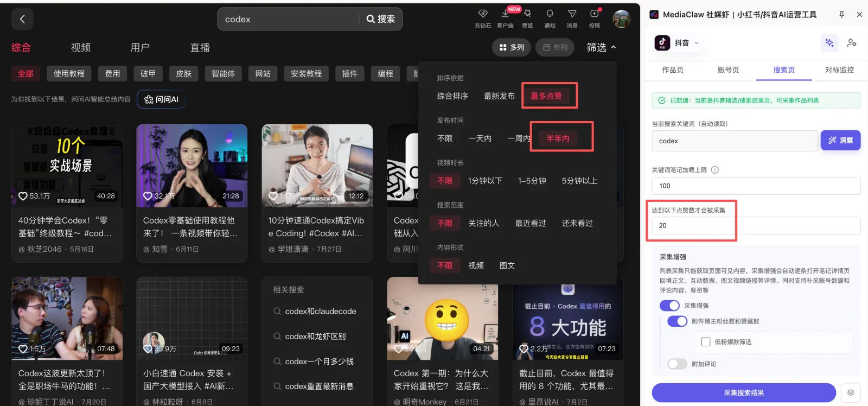Viewport: 868px width, 406px height.
Task: Click the heart likes icon on 2.2万 video
Action: 524,348
